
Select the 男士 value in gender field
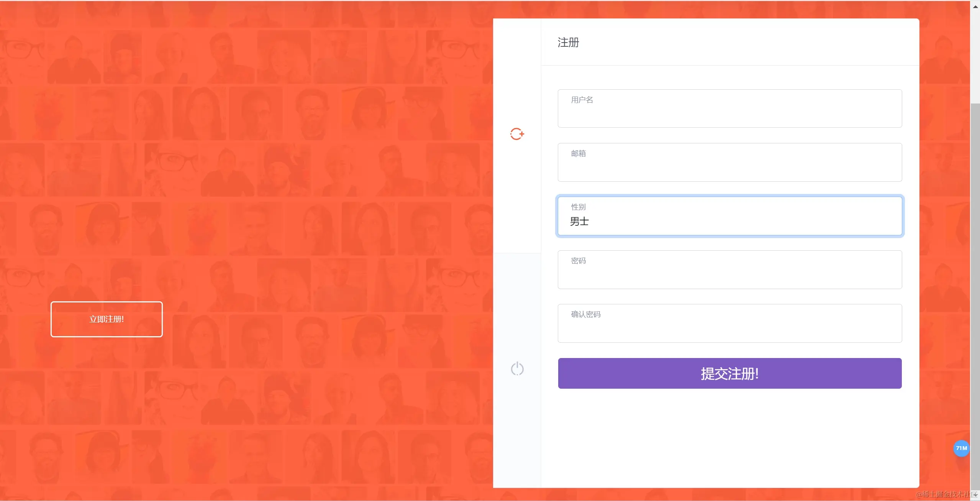[x=579, y=222]
